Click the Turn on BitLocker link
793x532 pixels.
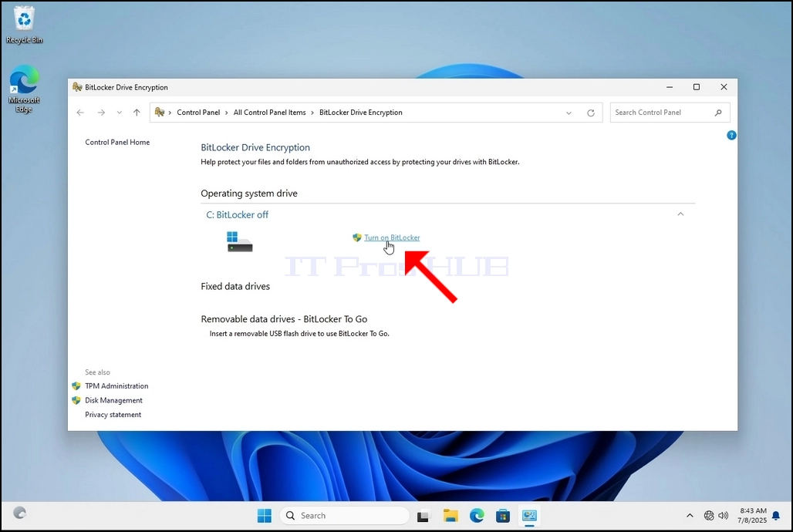pyautogui.click(x=392, y=237)
